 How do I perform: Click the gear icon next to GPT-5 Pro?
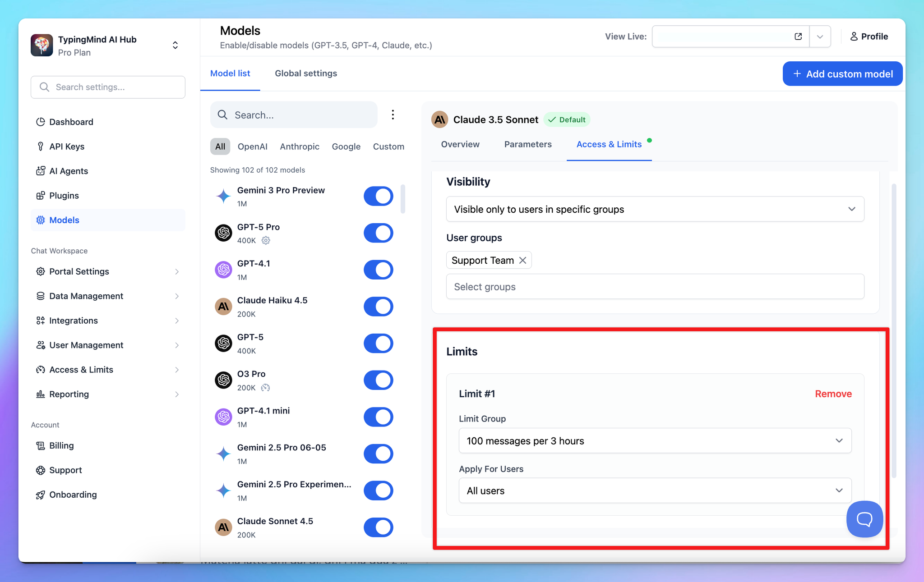[x=266, y=241]
